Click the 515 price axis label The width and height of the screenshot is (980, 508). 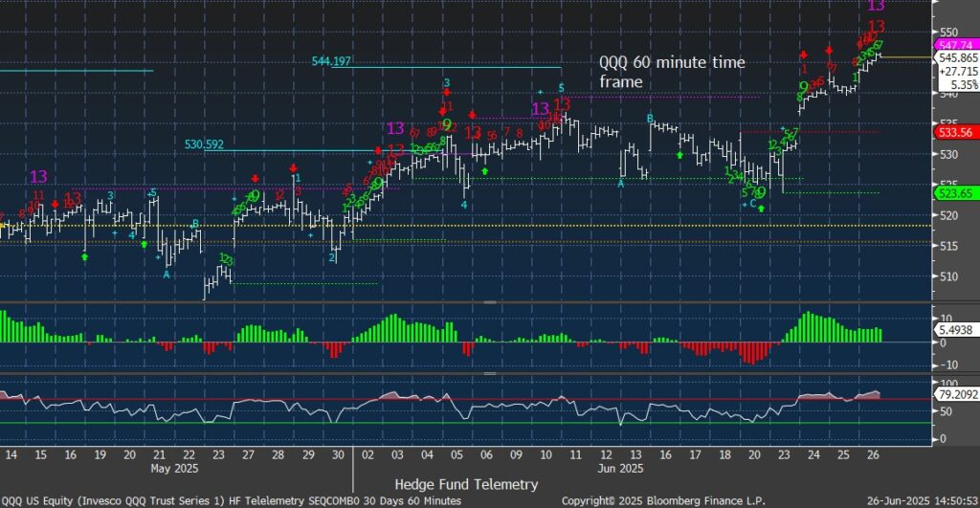pyautogui.click(x=948, y=246)
